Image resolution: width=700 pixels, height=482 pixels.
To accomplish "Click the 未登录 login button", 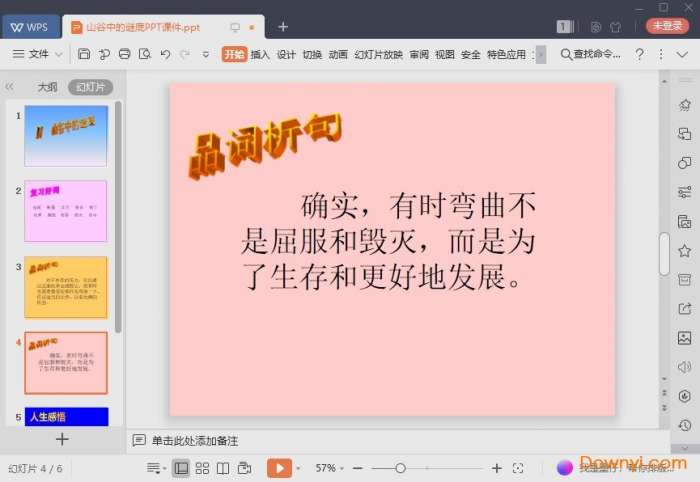I will (666, 26).
